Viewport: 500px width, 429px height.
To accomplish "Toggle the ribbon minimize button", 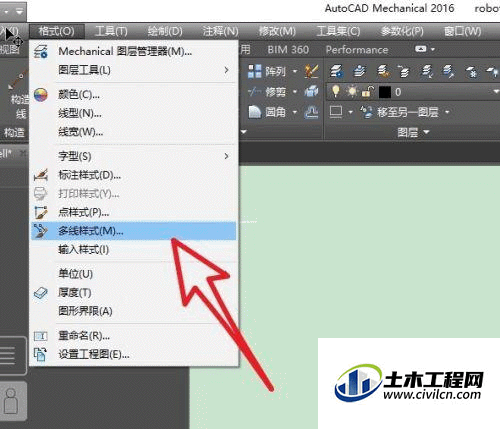I will [421, 49].
